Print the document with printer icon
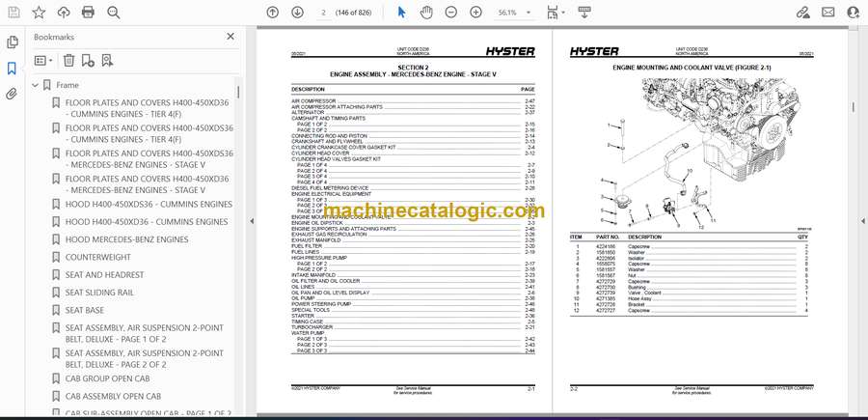Screen dimensions: 868x420 tap(88, 13)
